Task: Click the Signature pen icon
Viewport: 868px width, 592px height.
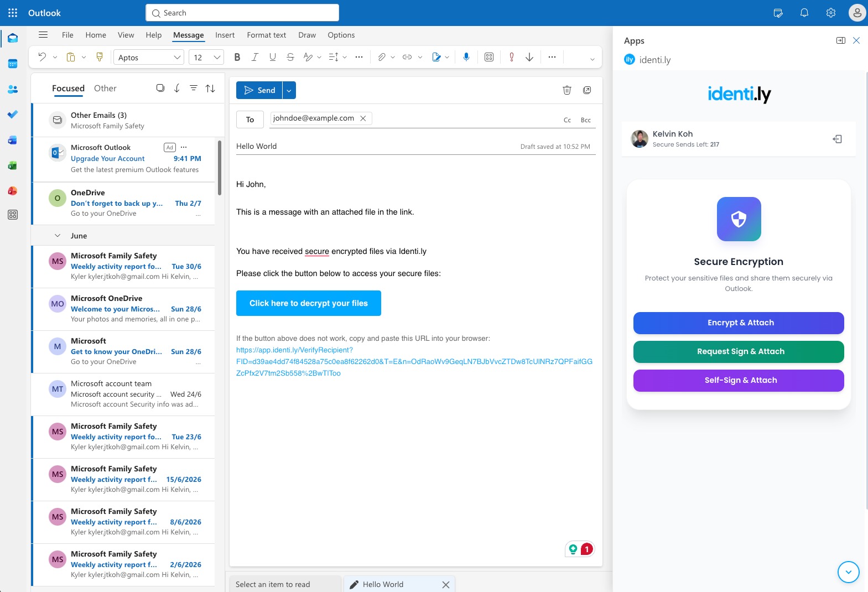Action: [x=436, y=57]
